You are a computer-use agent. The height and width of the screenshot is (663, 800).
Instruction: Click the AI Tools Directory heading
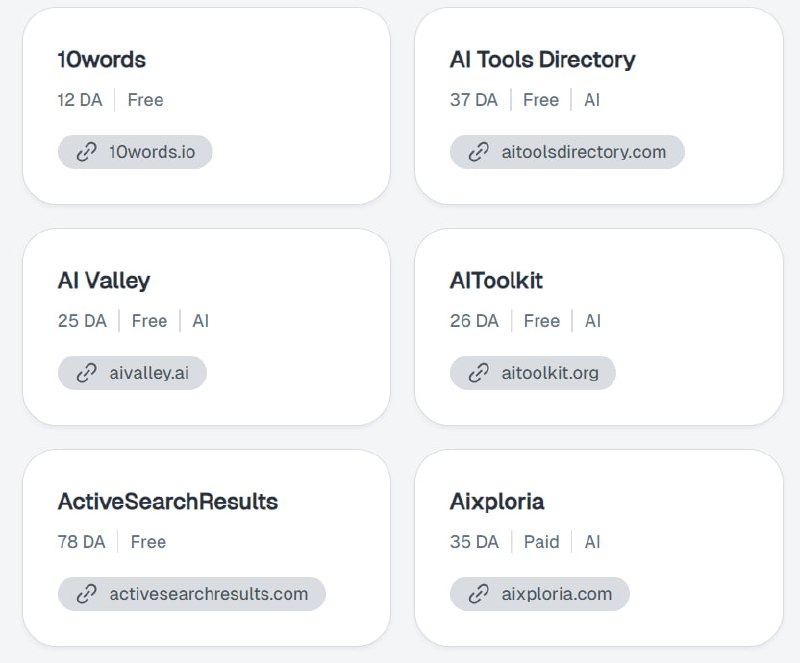pos(542,59)
